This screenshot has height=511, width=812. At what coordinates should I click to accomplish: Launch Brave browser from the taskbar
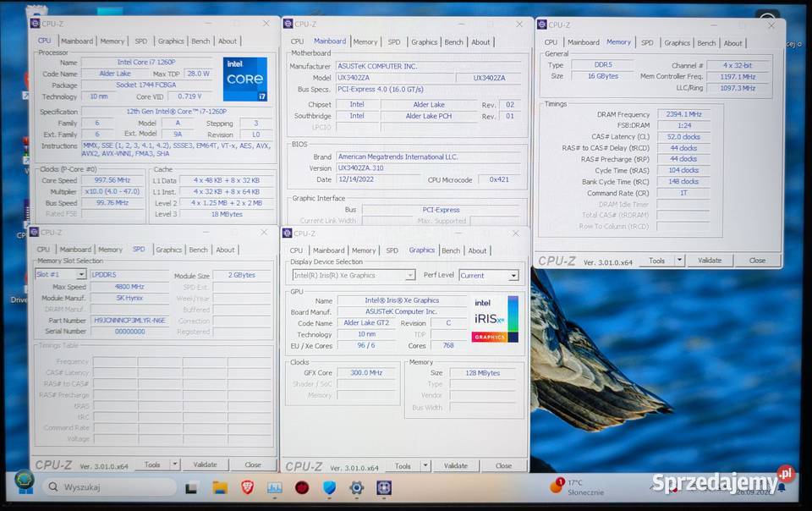[x=248, y=487]
